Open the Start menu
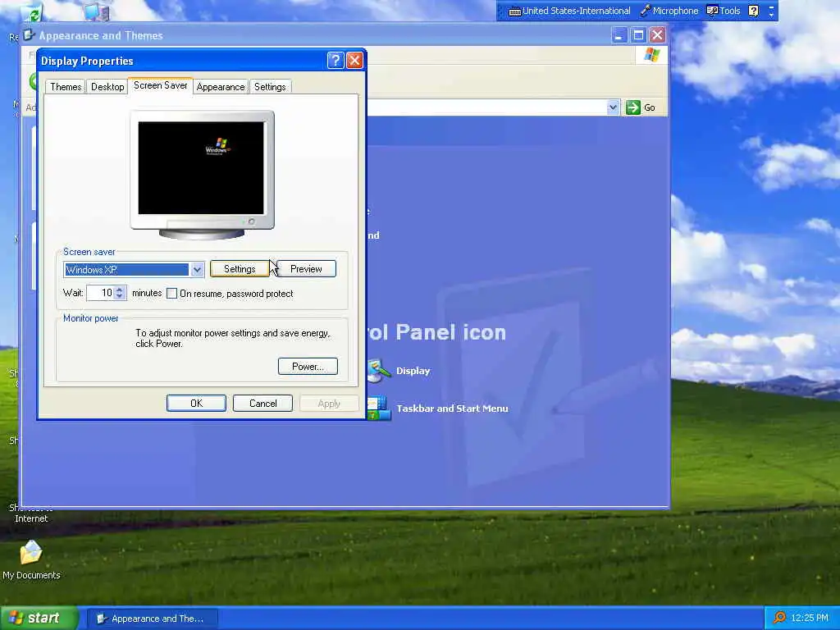The image size is (840, 630). [x=39, y=619]
